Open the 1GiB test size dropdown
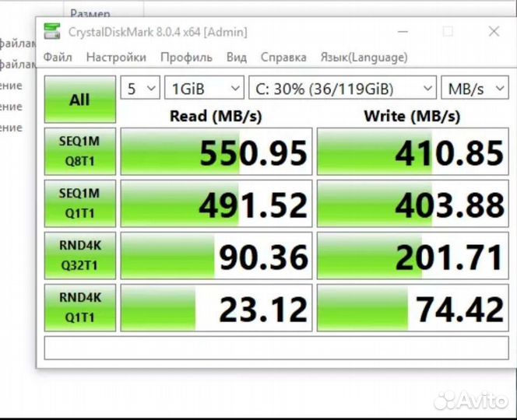This screenshot has width=517, height=420. click(204, 88)
